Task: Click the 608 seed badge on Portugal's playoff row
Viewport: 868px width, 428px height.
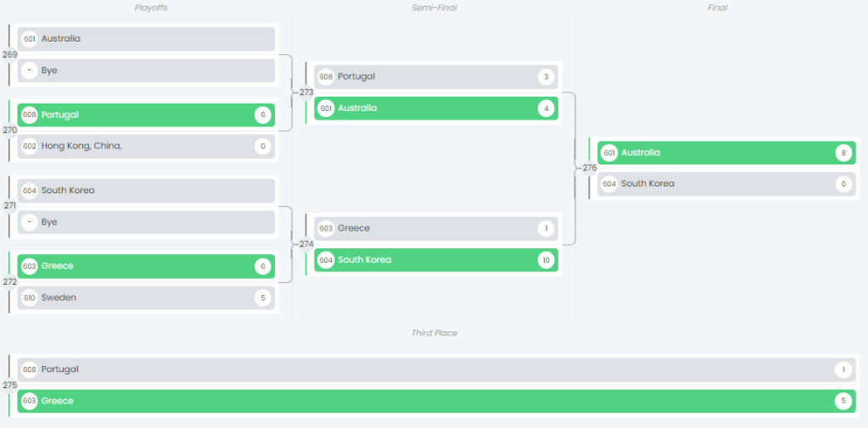Action: coord(30,115)
